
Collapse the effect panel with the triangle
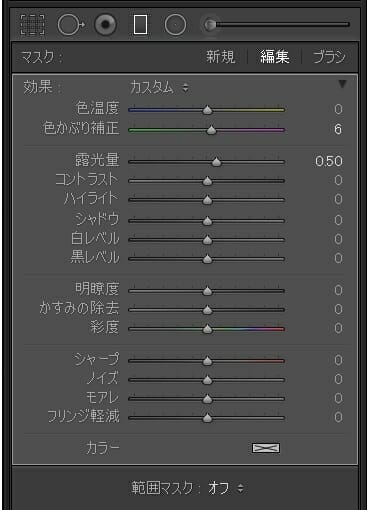pos(342,84)
